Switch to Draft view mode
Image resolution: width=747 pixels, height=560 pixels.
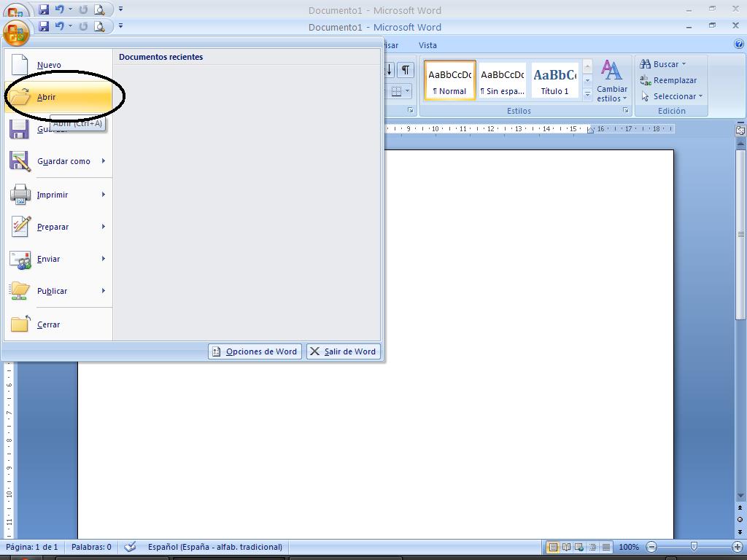click(x=605, y=547)
